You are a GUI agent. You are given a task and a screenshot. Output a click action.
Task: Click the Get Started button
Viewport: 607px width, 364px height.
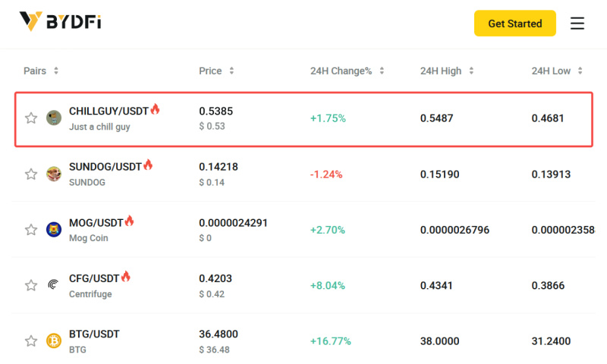(514, 24)
